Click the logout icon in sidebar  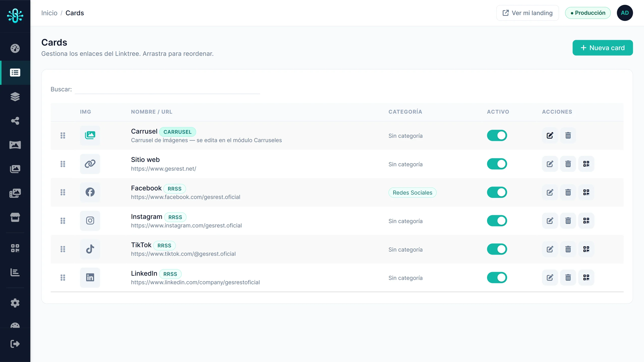click(x=15, y=344)
